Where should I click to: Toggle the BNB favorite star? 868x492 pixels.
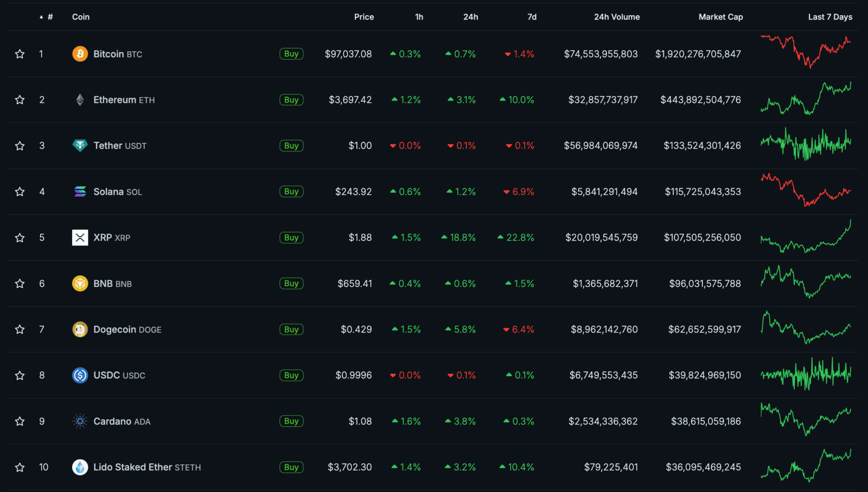20,283
